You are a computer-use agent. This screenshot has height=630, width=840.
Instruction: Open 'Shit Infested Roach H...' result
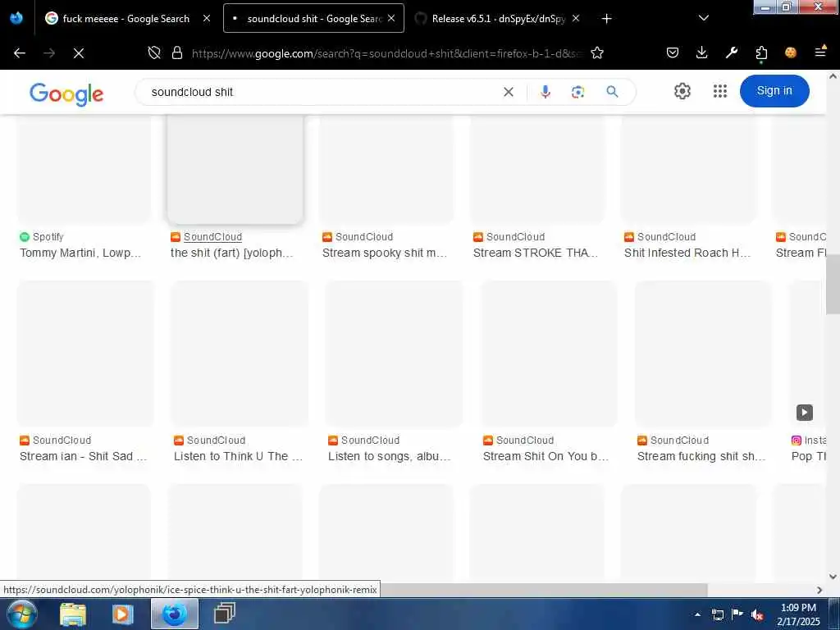click(x=687, y=253)
